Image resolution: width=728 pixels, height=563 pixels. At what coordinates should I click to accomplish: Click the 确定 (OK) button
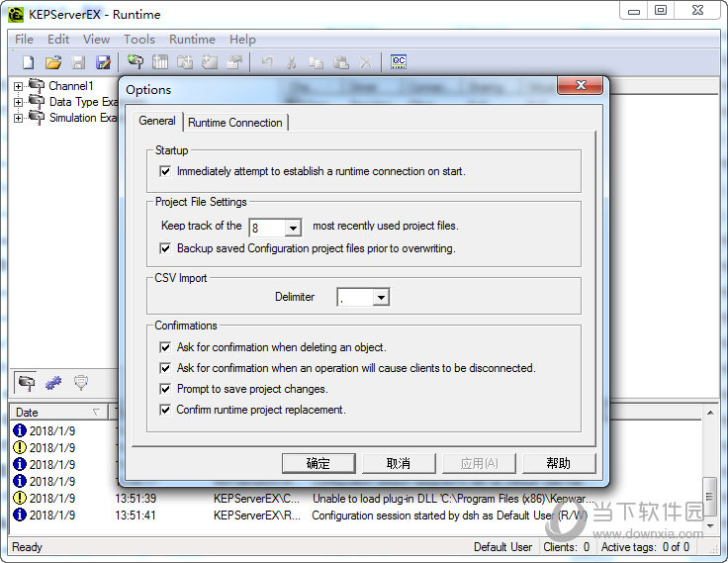pyautogui.click(x=318, y=463)
